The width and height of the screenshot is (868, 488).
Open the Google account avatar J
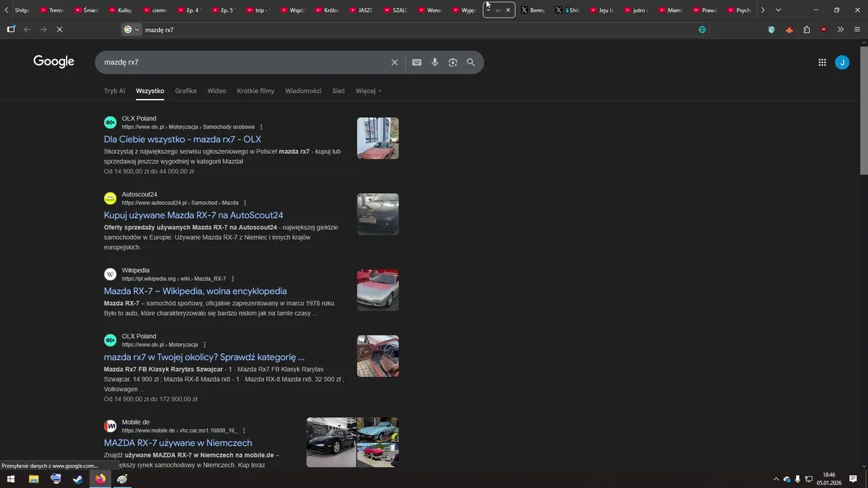pos(842,62)
